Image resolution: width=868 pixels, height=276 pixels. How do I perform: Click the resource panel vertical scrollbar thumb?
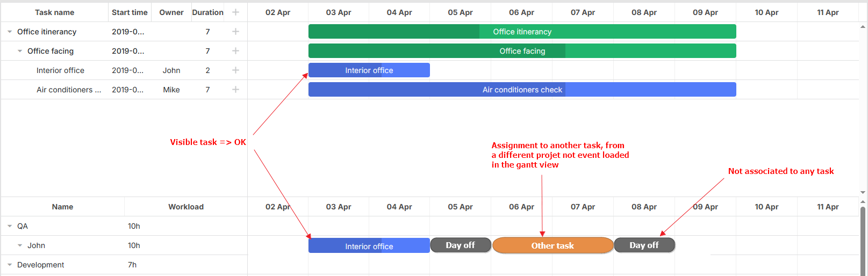[x=863, y=241]
